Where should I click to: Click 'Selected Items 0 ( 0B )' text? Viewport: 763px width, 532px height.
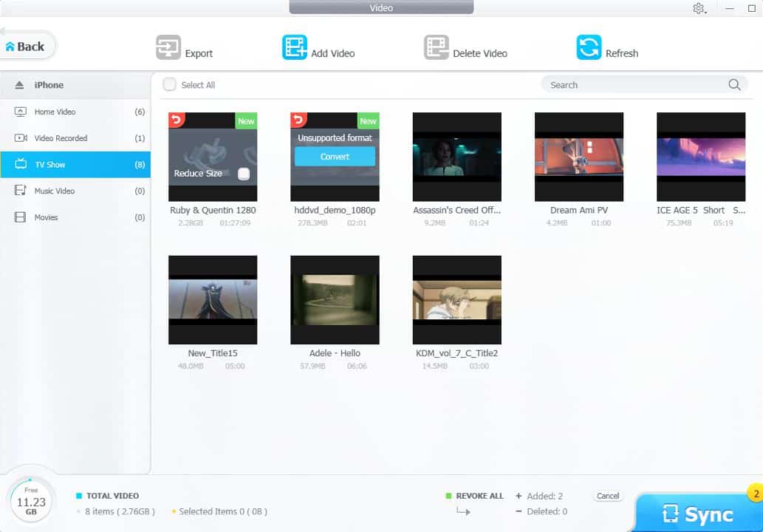pyautogui.click(x=223, y=511)
